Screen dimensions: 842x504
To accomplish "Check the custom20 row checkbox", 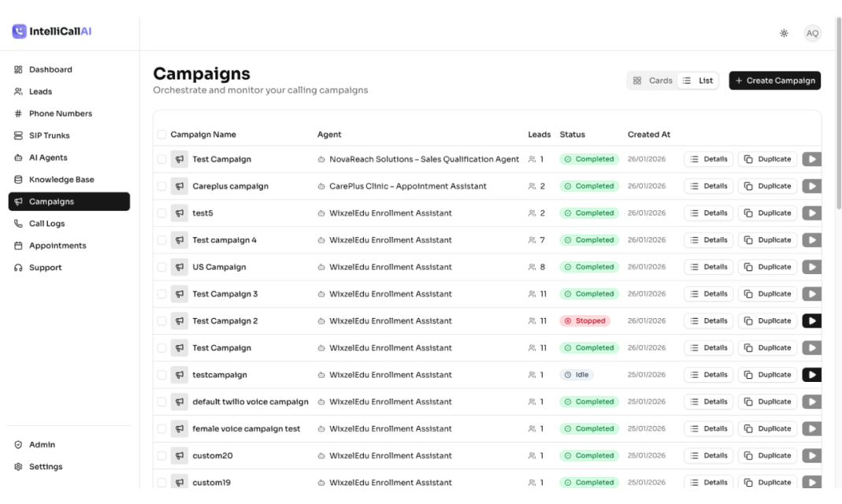I will click(161, 456).
